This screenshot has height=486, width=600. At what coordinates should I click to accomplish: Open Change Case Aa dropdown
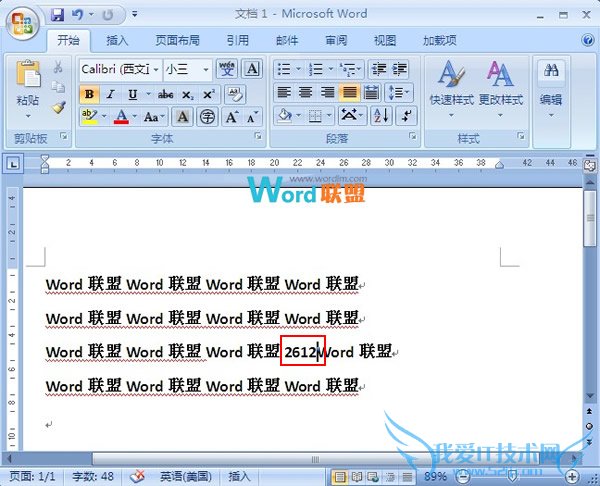tap(154, 117)
